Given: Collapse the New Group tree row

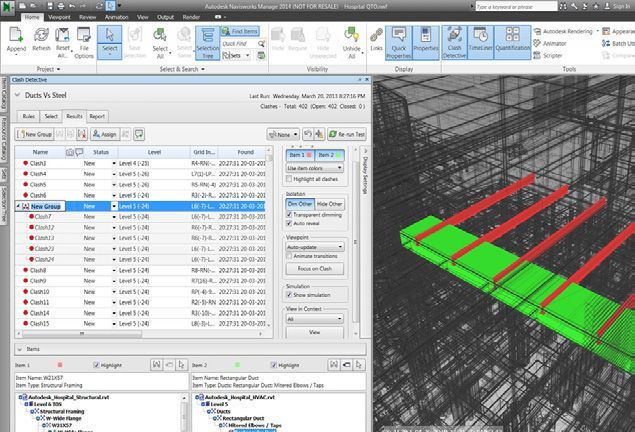Looking at the screenshot, I should [18, 206].
